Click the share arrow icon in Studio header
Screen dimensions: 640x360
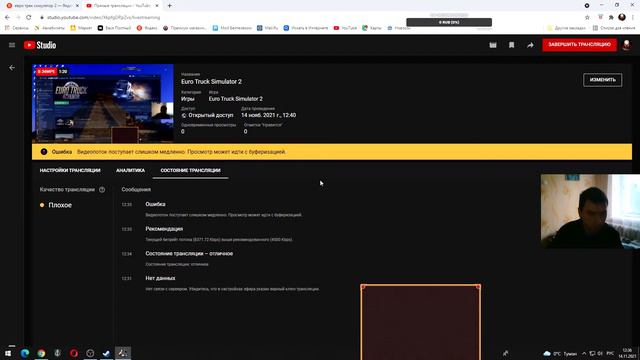(530, 45)
